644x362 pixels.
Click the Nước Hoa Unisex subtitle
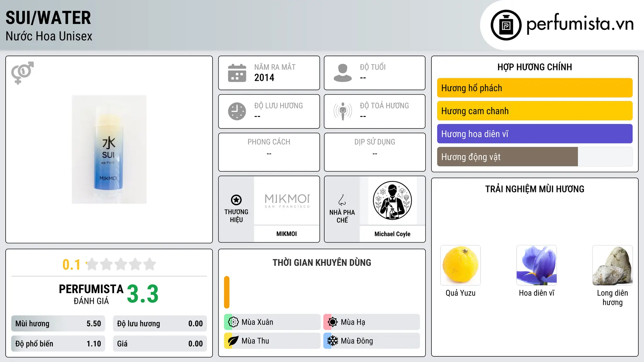(49, 36)
